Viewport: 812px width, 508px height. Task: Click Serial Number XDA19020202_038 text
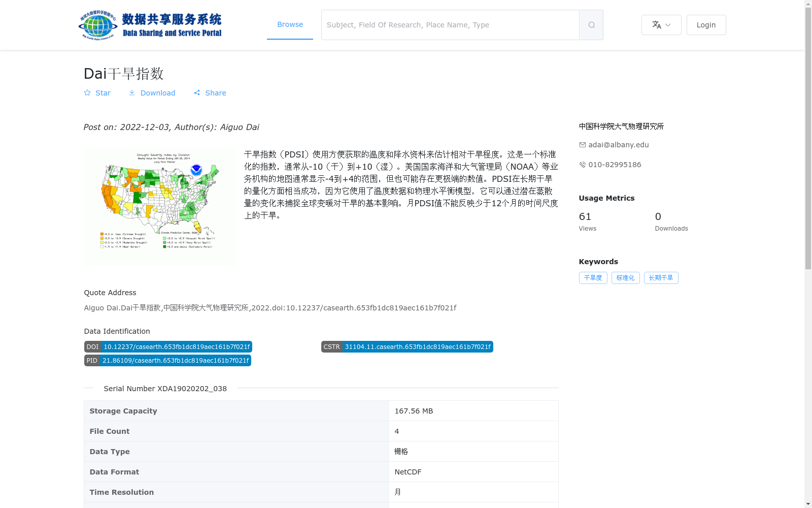(x=165, y=389)
